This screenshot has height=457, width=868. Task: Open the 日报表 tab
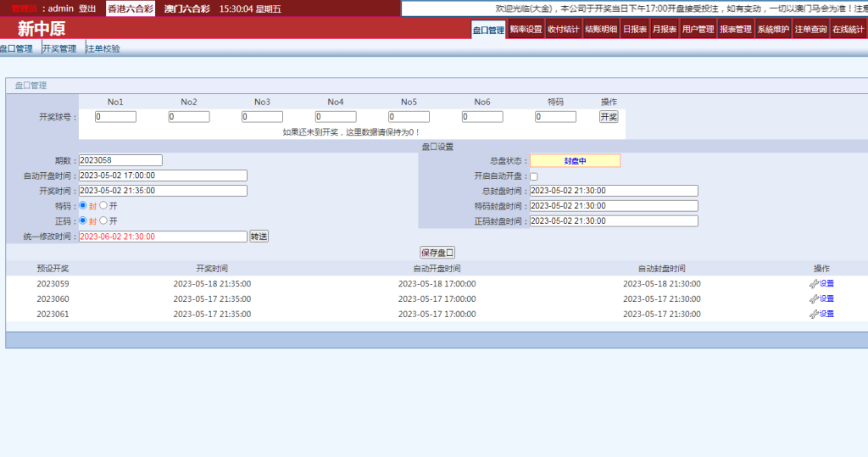pyautogui.click(x=635, y=30)
